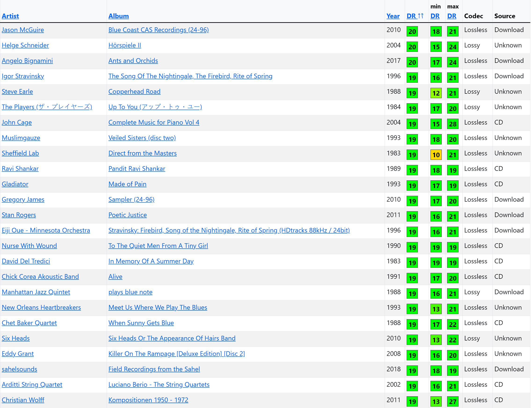
Task: Sort table by Year column header
Action: point(393,16)
